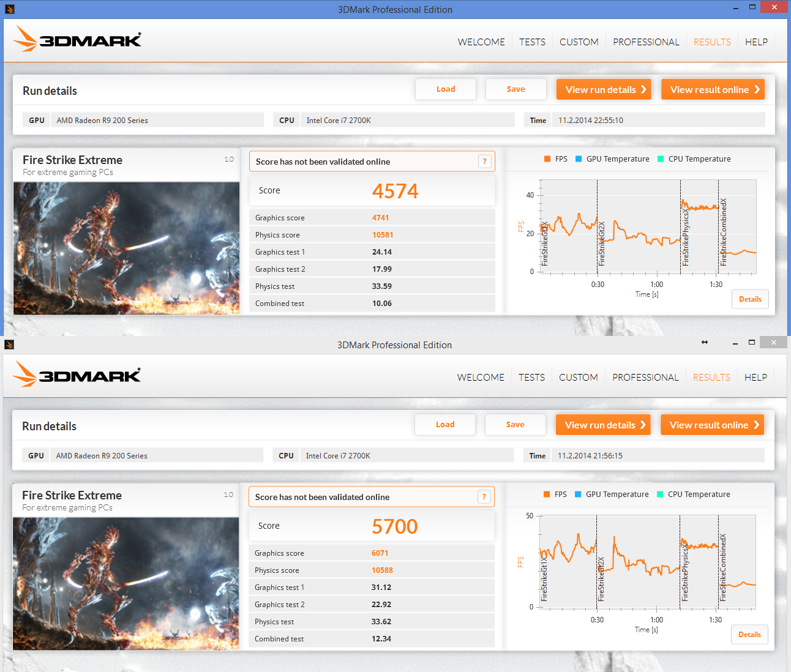
Task: Click View run details in bottom window
Action: [x=603, y=425]
